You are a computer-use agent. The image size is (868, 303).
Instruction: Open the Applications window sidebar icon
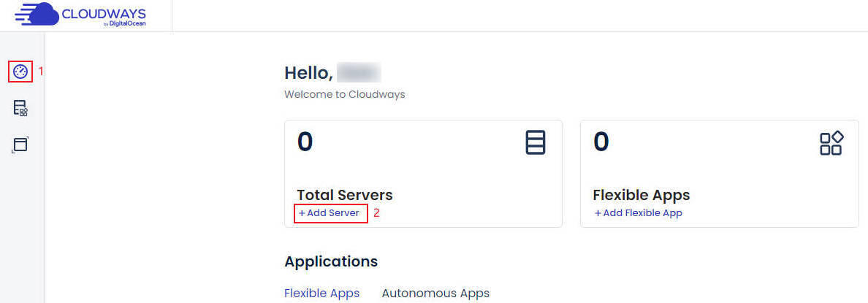coord(20,145)
